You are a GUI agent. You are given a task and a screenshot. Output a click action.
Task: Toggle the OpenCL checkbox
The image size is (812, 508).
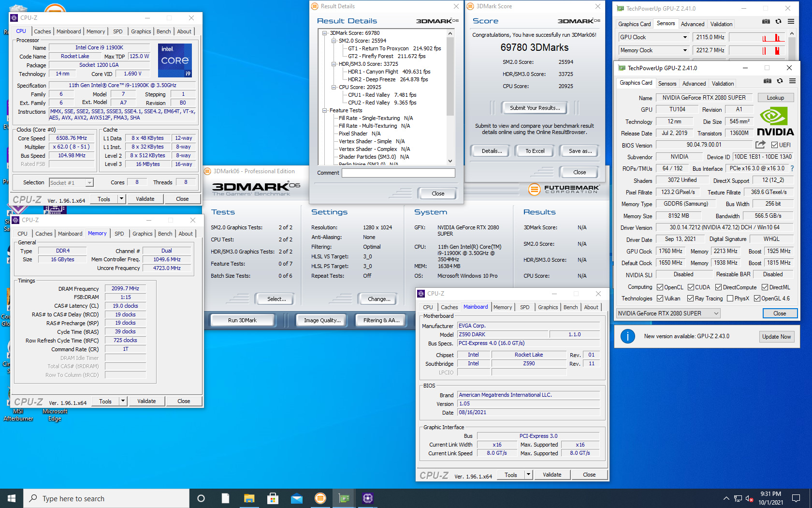pyautogui.click(x=660, y=287)
